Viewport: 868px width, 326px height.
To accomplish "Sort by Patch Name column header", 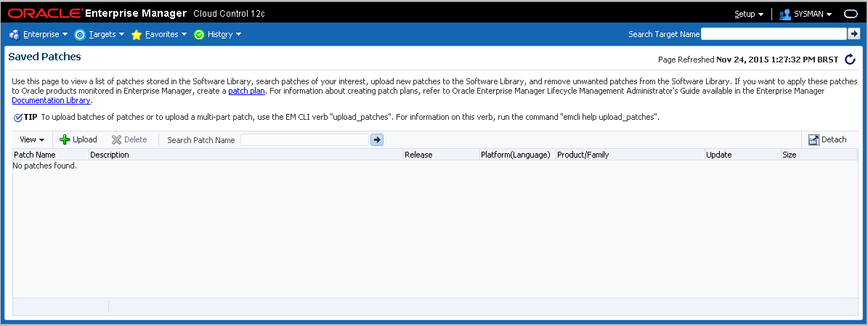I will tap(50, 155).
